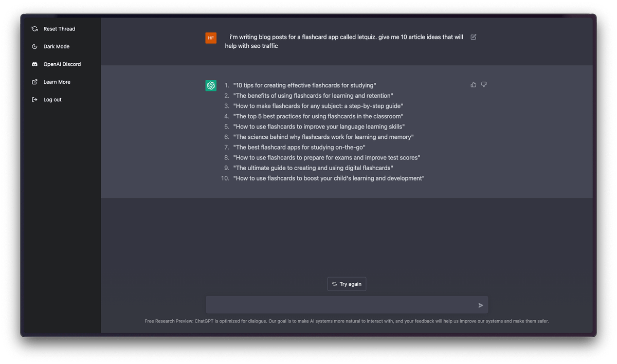Viewport: 617px width, 364px height.
Task: Select Log out in the sidebar
Action: (52, 100)
